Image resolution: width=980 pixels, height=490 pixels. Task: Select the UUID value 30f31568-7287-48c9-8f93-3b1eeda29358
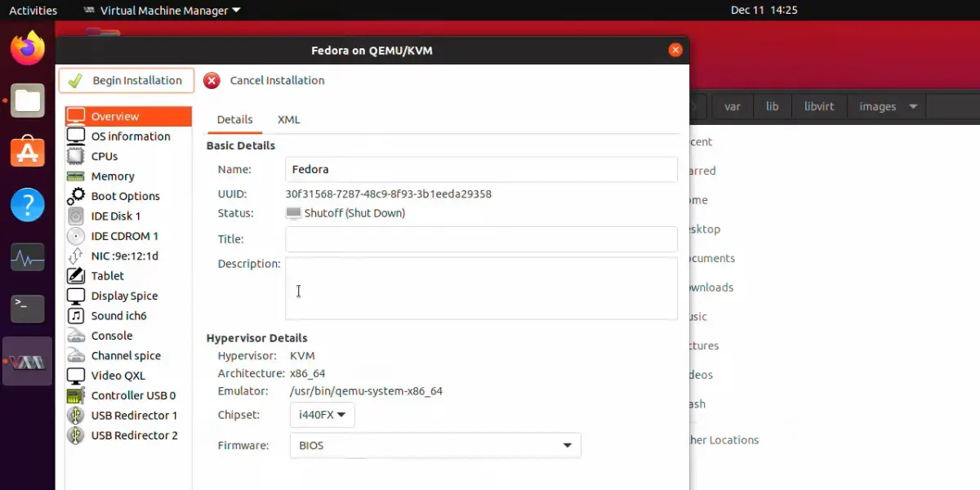coord(388,194)
